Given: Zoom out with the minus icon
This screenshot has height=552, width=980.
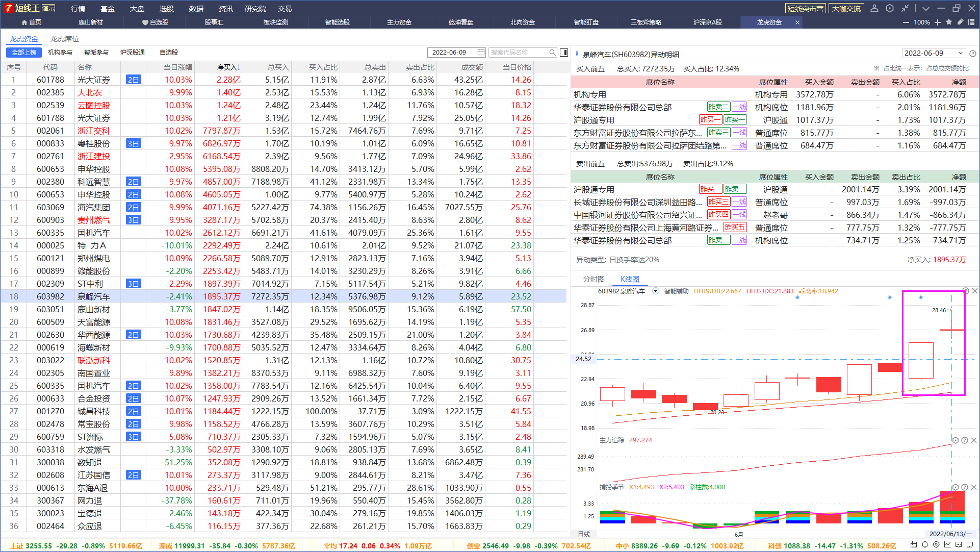Looking at the screenshot, I should [906, 22].
